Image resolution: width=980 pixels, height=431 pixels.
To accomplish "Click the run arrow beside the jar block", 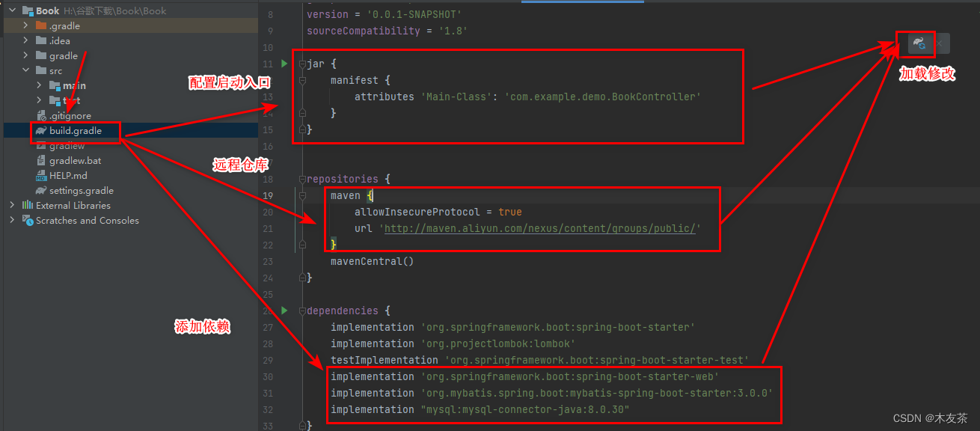I will (x=284, y=64).
